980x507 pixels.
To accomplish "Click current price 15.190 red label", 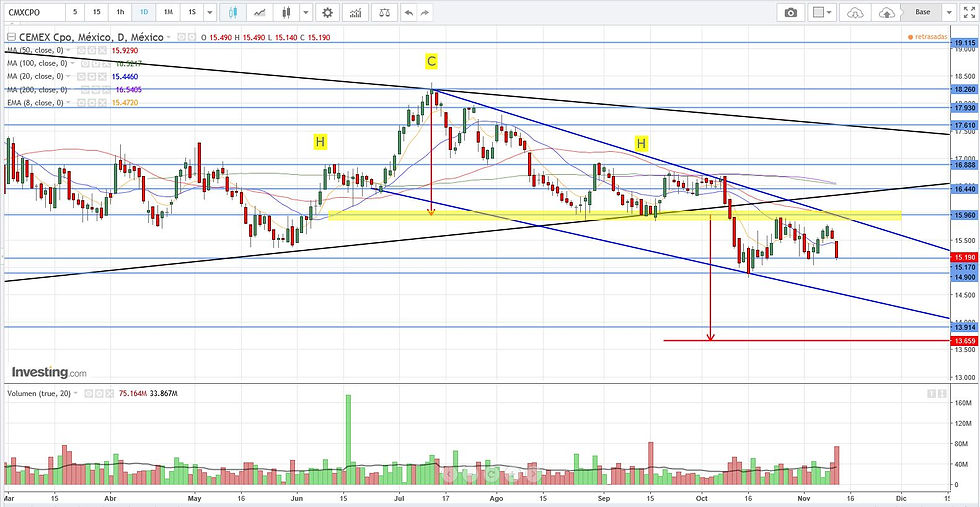I will 962,257.
